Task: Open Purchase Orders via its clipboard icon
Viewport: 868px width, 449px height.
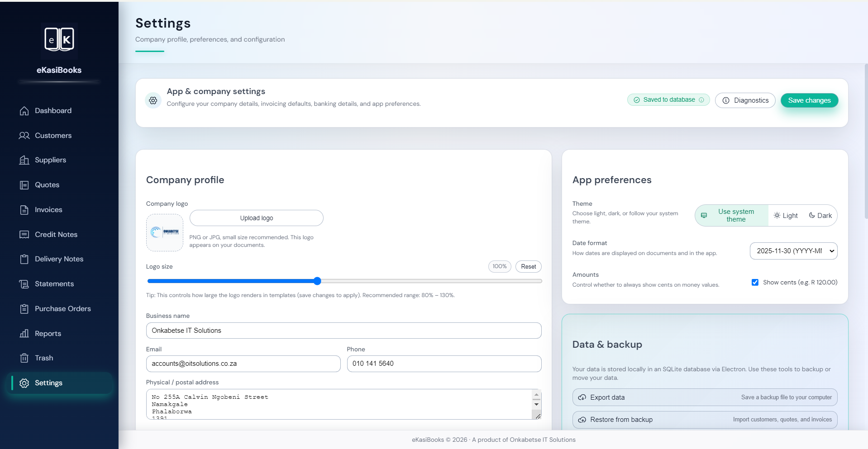Action: 24,308
